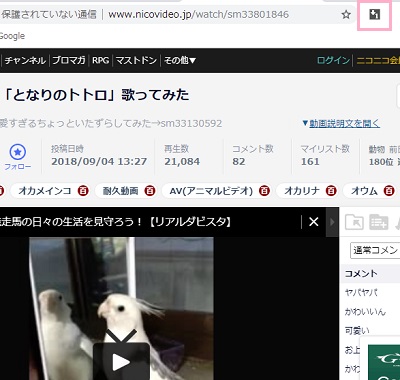Click the play count 21,084
400x380 pixels.
click(182, 162)
